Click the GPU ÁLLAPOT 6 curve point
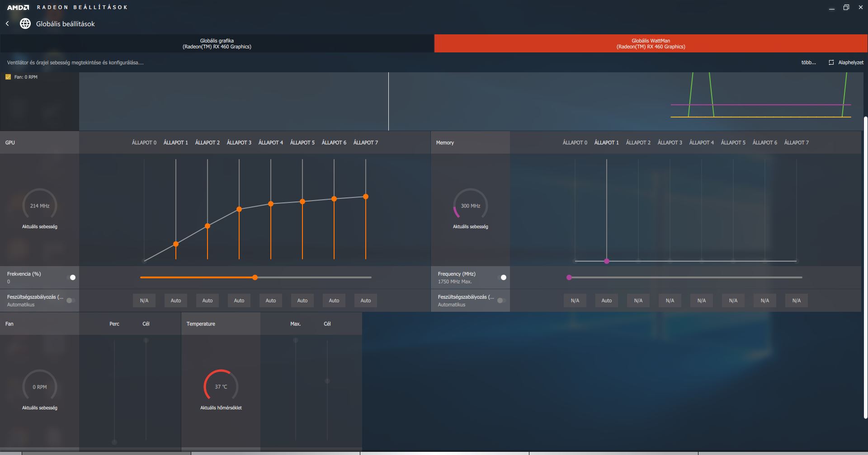 334,199
